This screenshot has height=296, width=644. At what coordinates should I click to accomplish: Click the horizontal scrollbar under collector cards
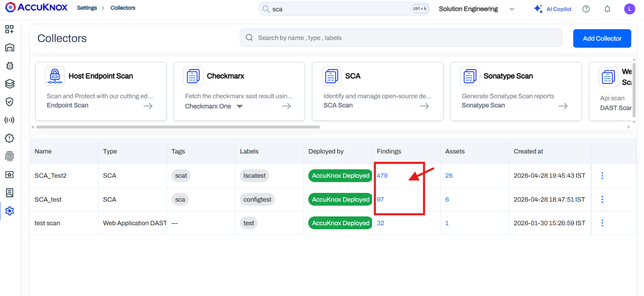178,127
